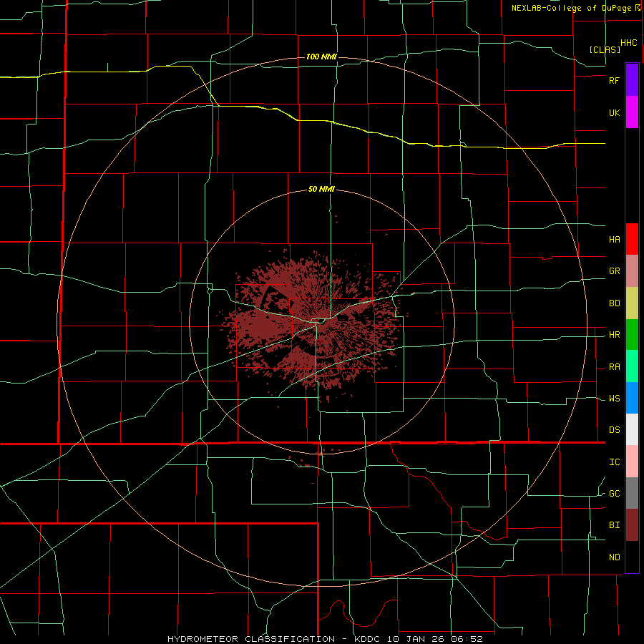
Task: Click the yellow BD legend color swatch
Action: point(632,303)
